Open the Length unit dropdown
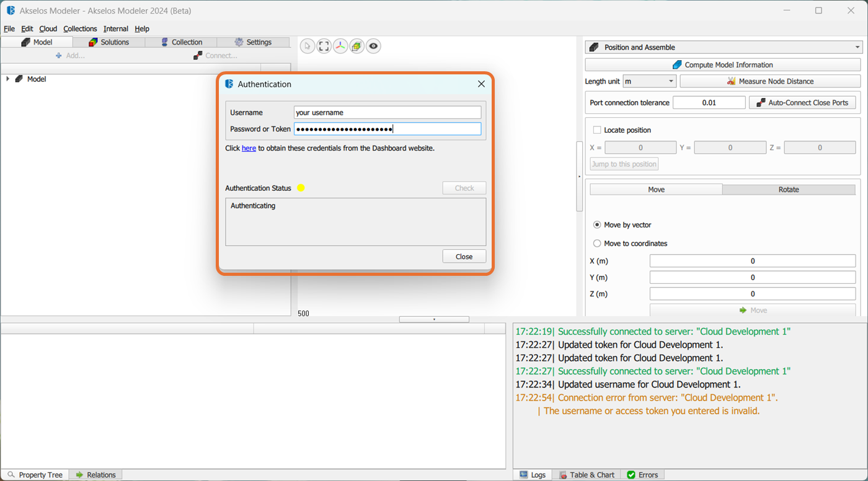868x481 pixels. click(x=649, y=81)
